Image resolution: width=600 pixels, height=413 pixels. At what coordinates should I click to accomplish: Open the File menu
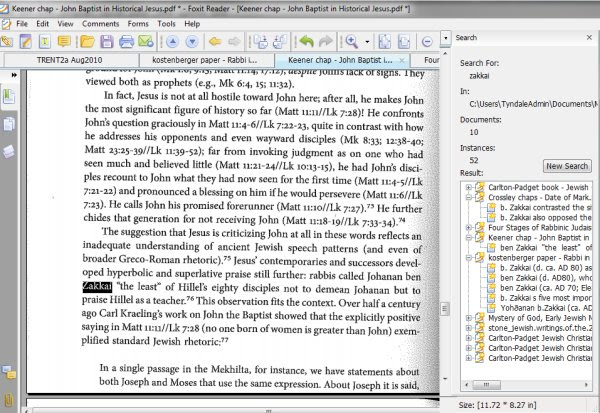point(22,24)
